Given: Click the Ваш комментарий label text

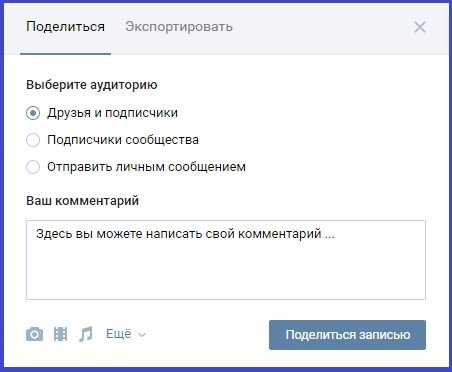Looking at the screenshot, I should (82, 201).
